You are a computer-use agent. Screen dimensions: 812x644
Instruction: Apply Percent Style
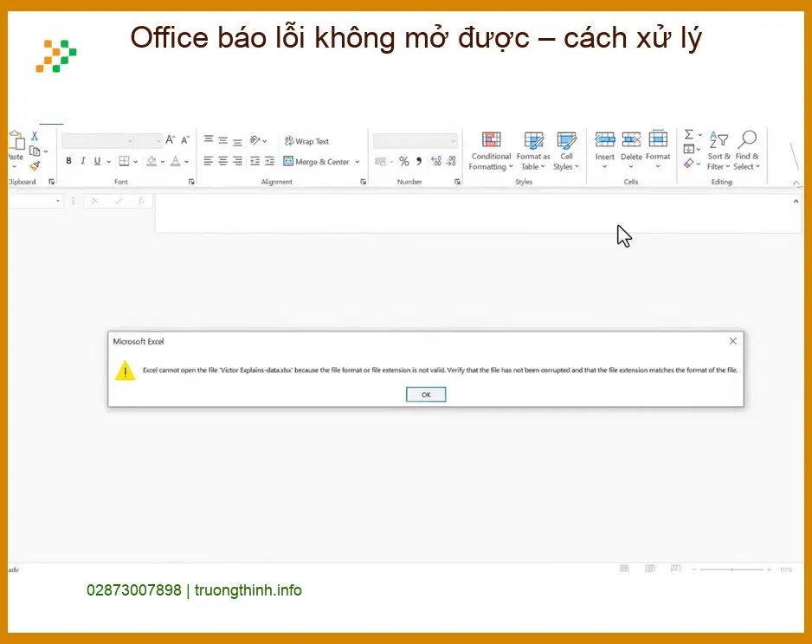(x=404, y=162)
